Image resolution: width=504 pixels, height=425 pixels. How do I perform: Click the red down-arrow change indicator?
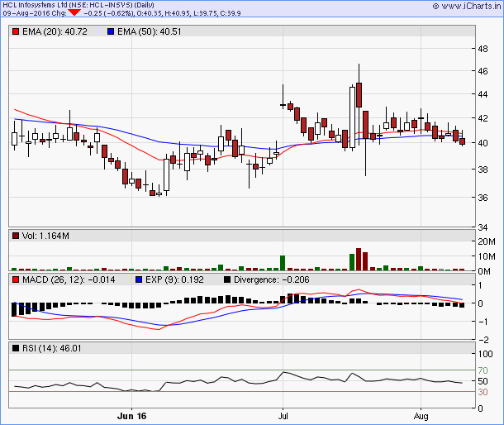74,13
